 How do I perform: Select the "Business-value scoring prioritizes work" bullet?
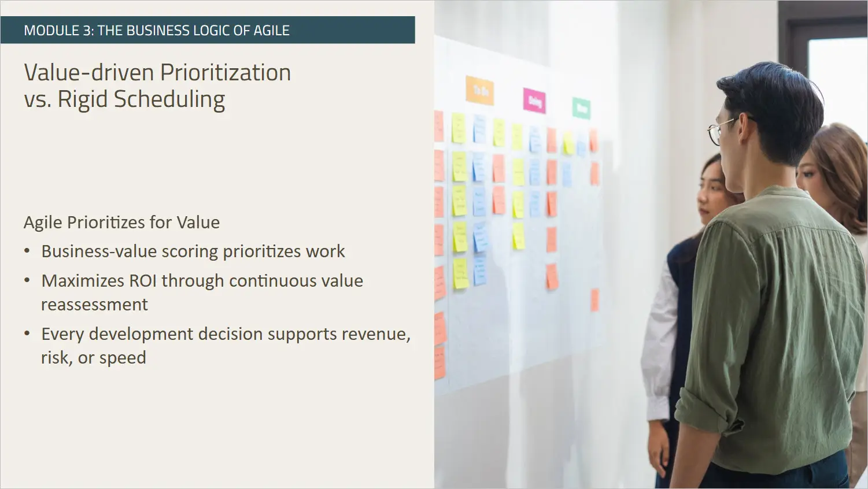[x=193, y=251]
